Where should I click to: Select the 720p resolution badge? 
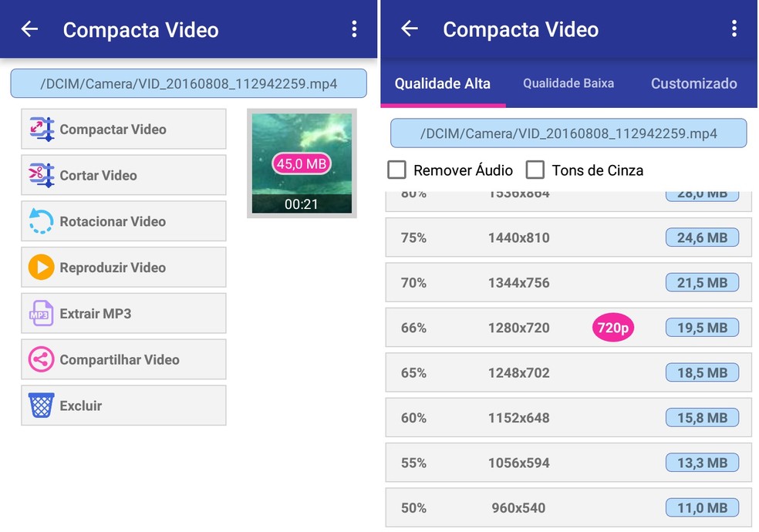tap(613, 328)
